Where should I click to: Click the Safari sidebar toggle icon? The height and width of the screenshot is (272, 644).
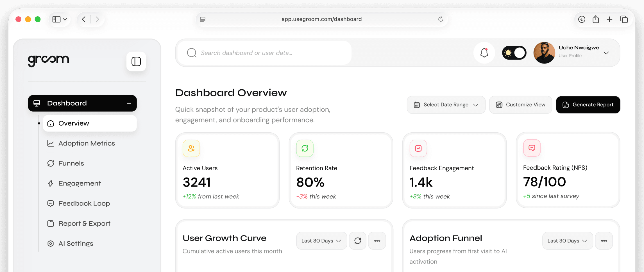click(x=56, y=19)
